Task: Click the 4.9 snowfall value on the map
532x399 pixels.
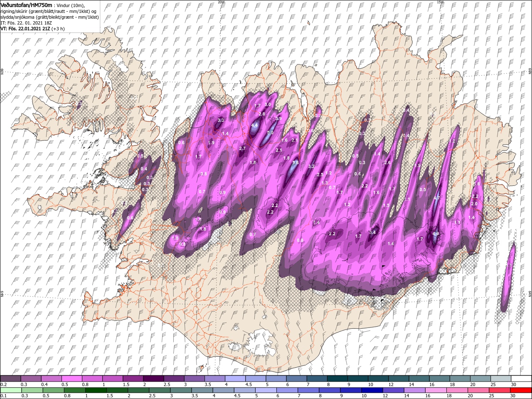Action: tap(436, 234)
